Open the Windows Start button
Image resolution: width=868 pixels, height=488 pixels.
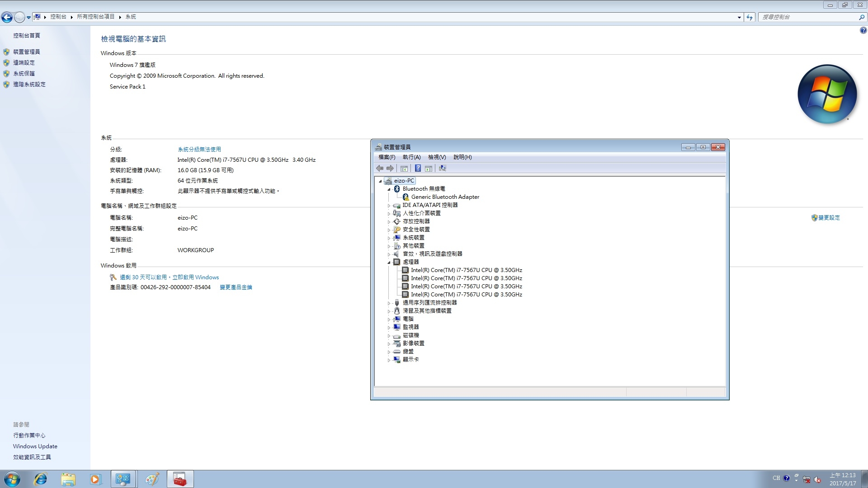coord(12,479)
